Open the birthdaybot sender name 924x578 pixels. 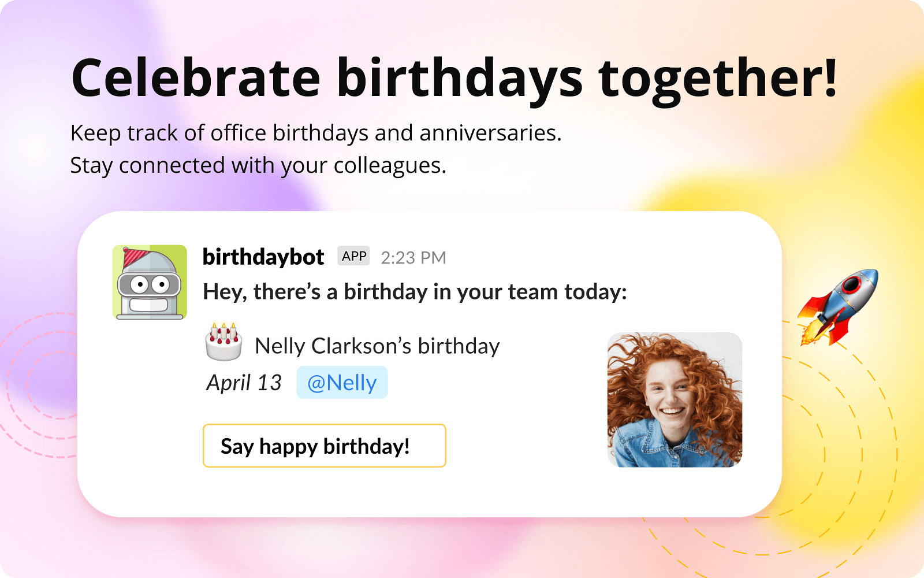(263, 257)
